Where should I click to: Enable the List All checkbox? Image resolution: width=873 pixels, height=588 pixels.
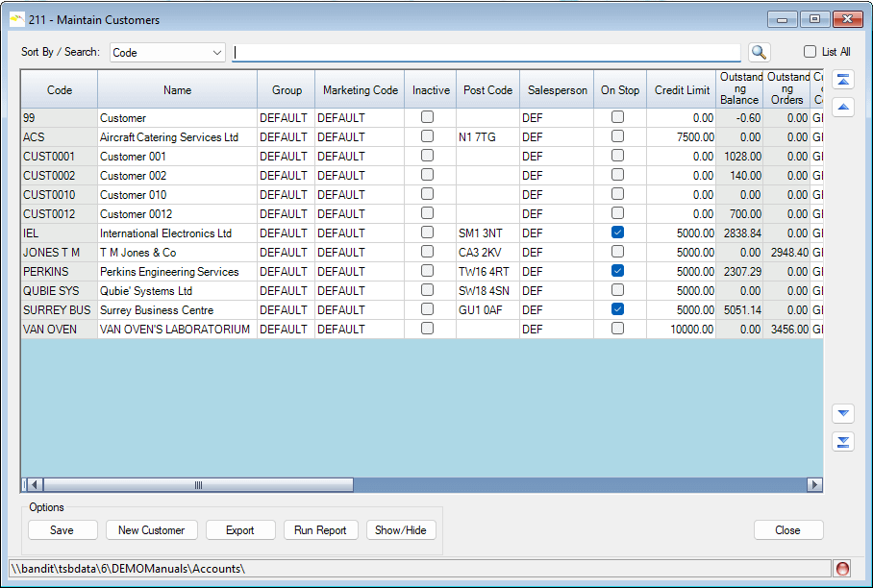pos(811,52)
